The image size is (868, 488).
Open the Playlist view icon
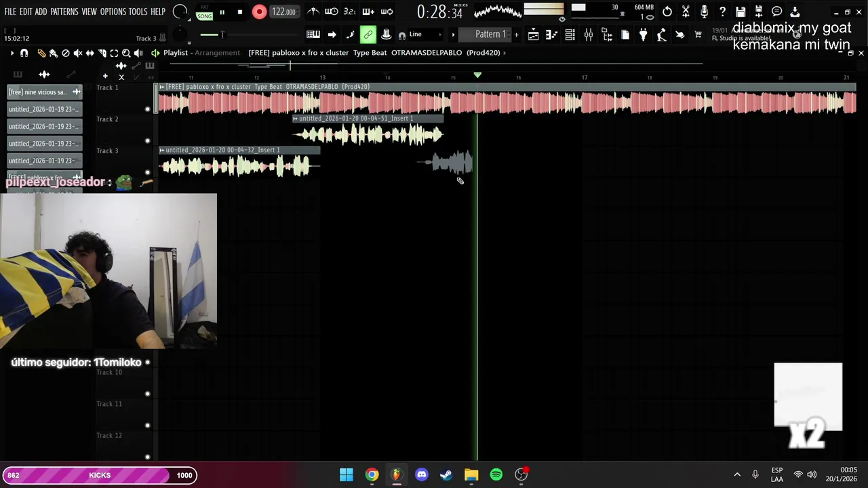pos(534,35)
